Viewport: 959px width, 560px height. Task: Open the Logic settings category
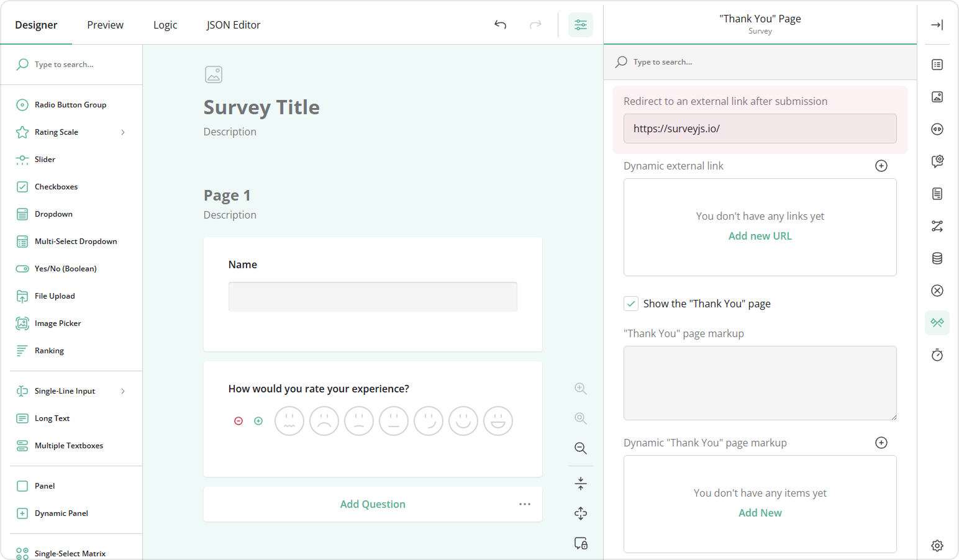tap(937, 226)
